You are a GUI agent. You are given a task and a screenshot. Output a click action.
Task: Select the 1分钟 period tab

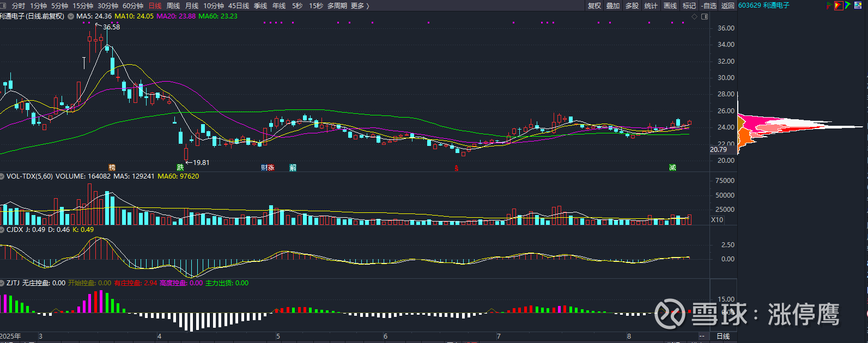38,5
